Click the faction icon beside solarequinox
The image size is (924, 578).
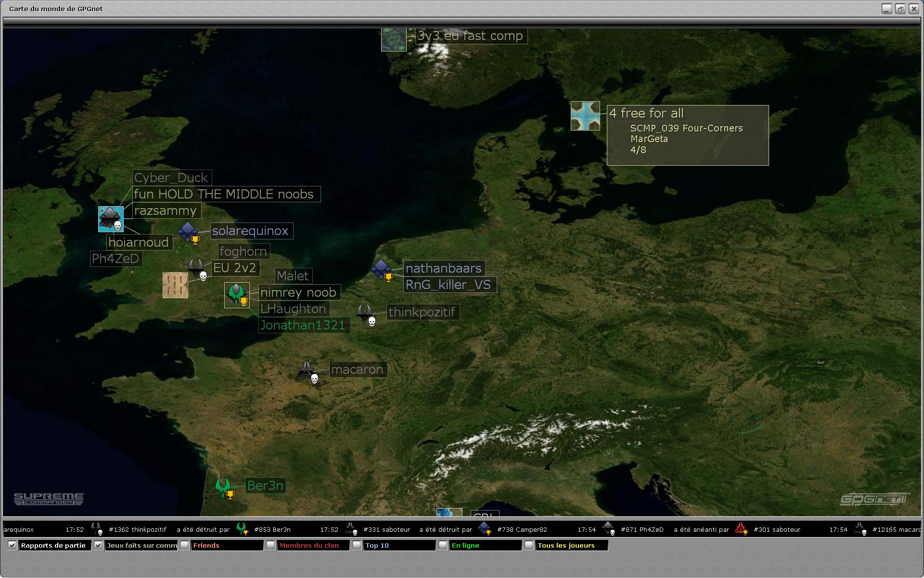(x=188, y=232)
